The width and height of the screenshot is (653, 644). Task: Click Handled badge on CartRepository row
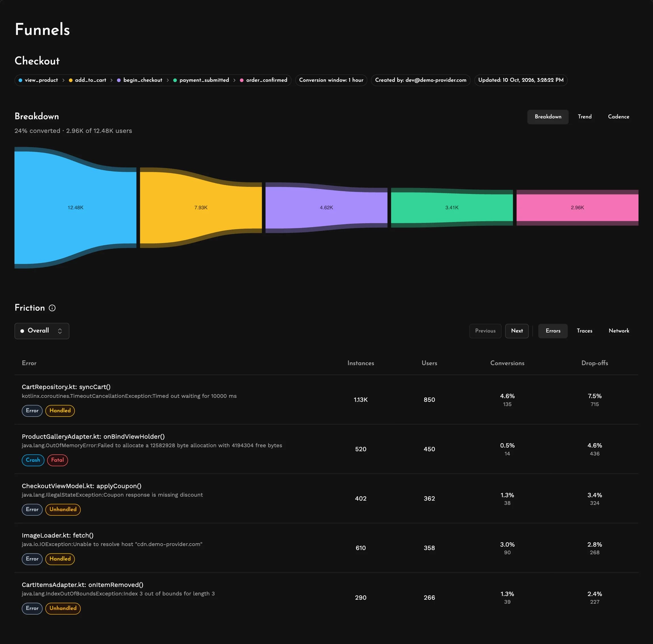[60, 411]
